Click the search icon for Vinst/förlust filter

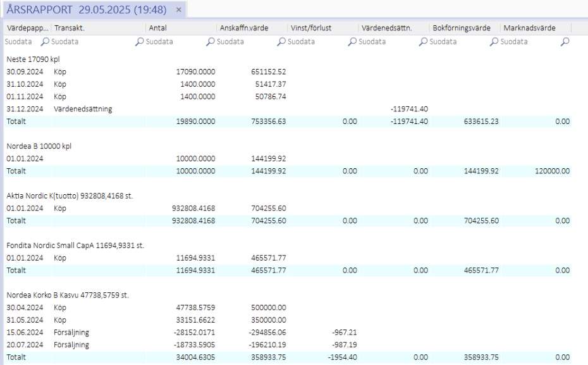point(352,42)
